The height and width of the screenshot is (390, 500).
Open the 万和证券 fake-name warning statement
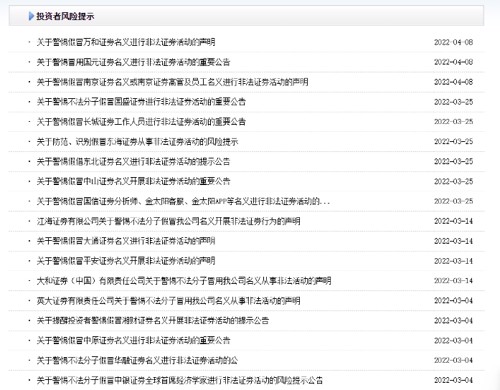coord(126,42)
